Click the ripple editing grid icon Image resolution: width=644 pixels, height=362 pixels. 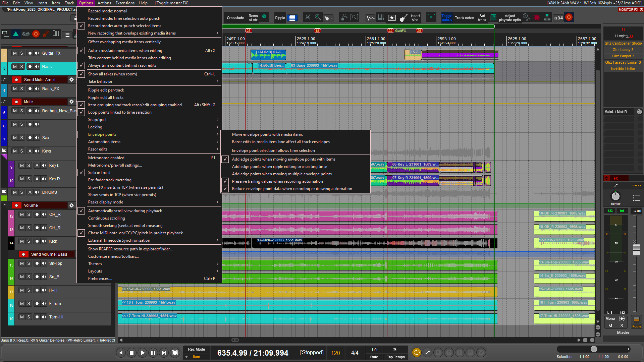pyautogui.click(x=292, y=18)
